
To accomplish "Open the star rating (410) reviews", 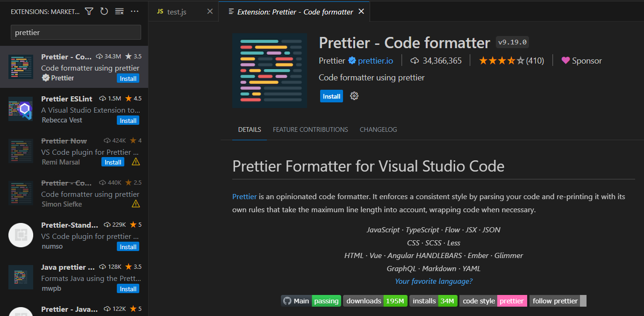I will tap(511, 61).
